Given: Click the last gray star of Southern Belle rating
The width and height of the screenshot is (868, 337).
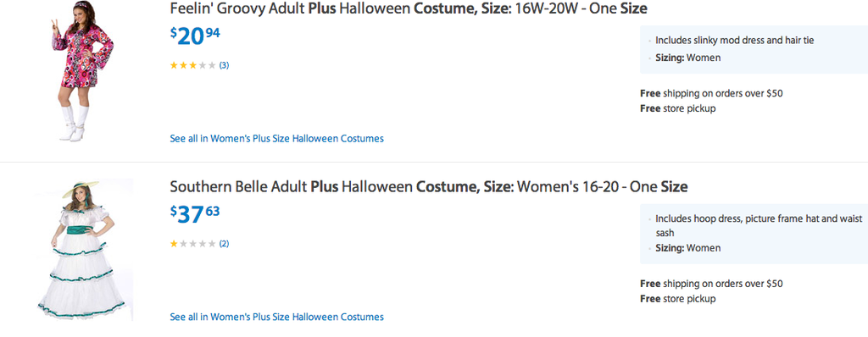Looking at the screenshot, I should tap(211, 244).
